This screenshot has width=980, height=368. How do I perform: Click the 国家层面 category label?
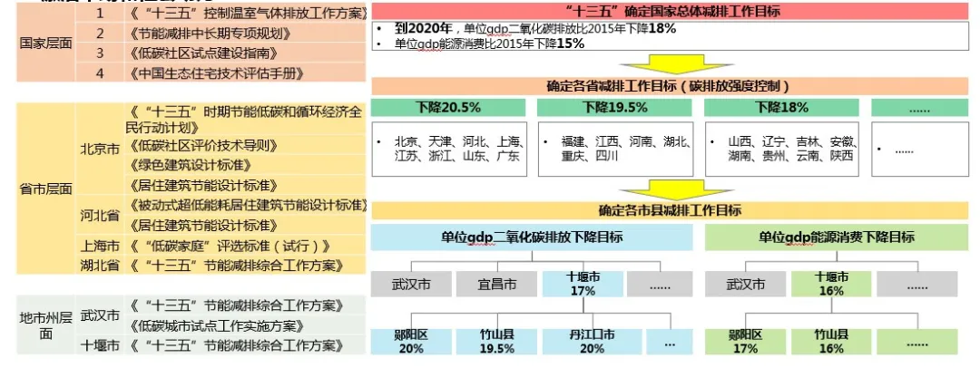click(46, 44)
